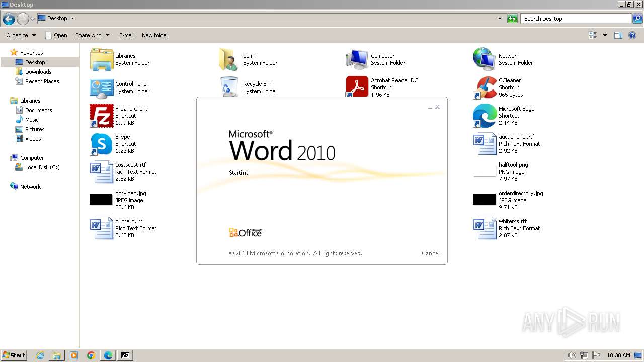Change your view icon button
644x362 pixels.
coord(593,35)
